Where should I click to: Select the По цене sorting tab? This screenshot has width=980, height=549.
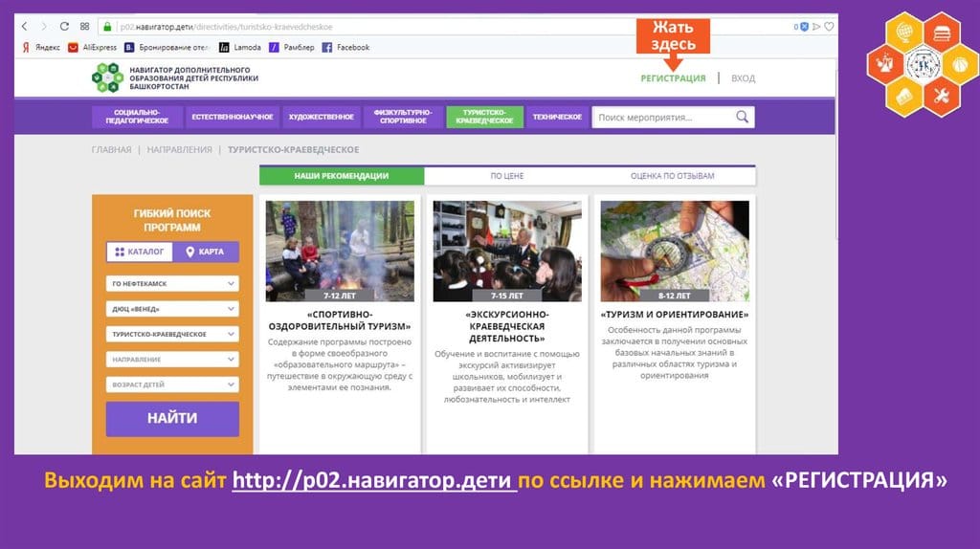pos(506,176)
